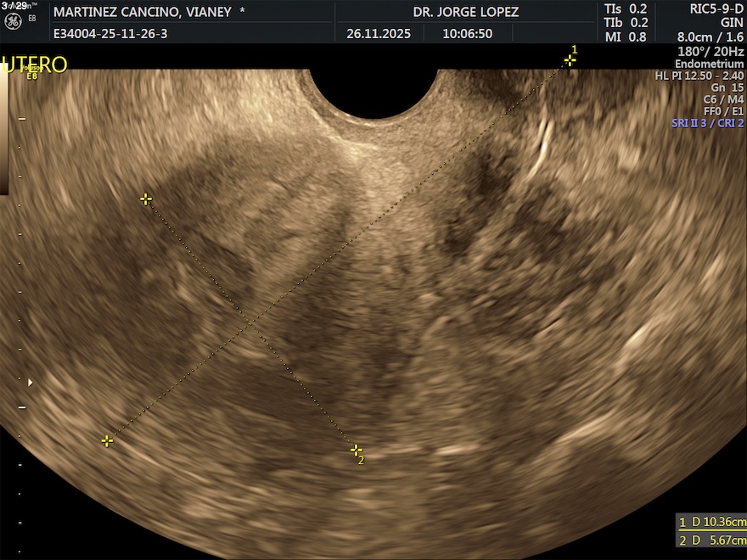Screen dimensions: 747x560
Task: Click the focal zone arrow on depth scale
Action: pyautogui.click(x=31, y=383)
